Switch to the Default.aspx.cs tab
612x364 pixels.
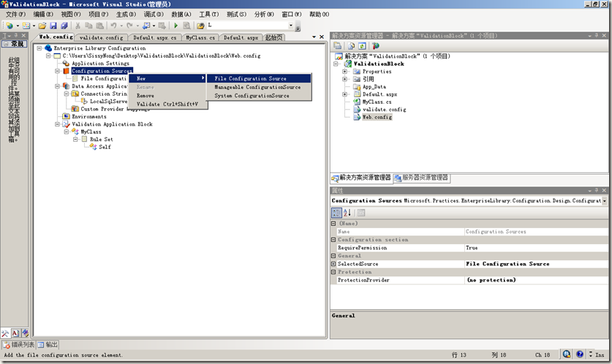154,37
